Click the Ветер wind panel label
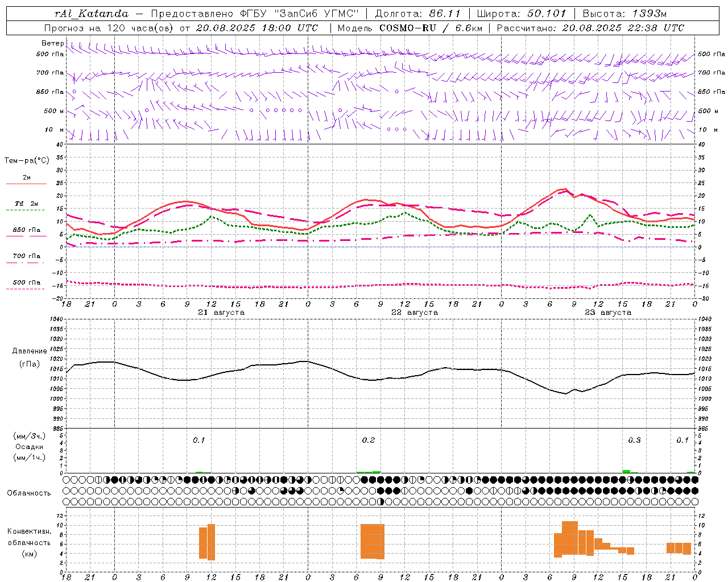Screen dimensions: 728x582 tap(52, 43)
